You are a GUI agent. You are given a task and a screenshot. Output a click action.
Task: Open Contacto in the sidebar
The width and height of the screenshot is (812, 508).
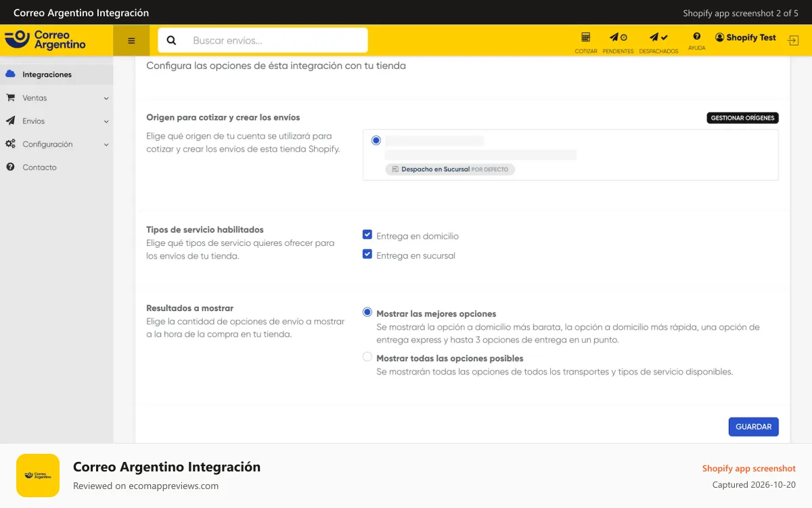(57, 167)
